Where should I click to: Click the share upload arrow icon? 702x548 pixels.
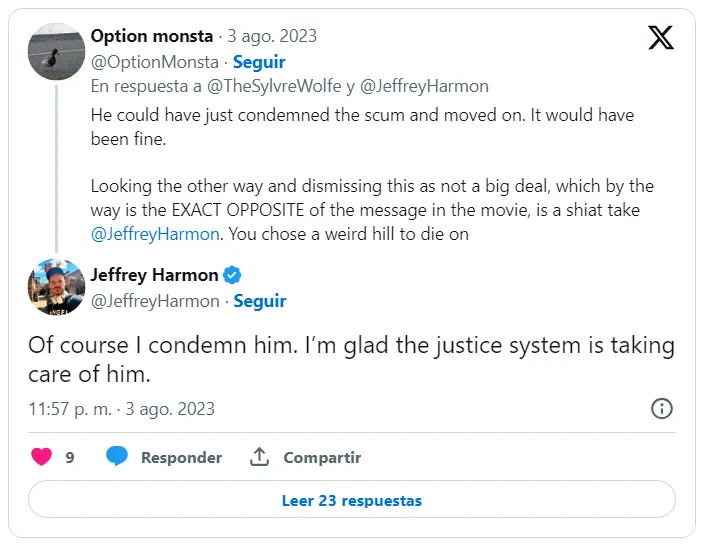tap(259, 457)
